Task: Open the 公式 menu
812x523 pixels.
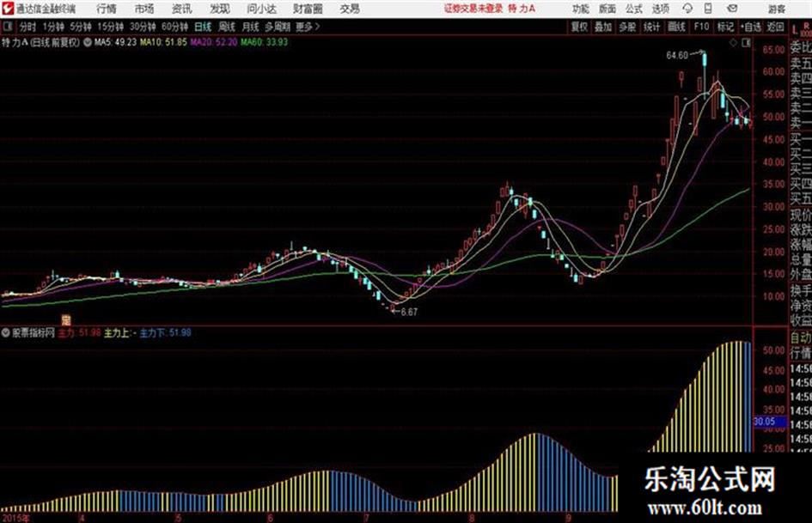Action: point(634,9)
